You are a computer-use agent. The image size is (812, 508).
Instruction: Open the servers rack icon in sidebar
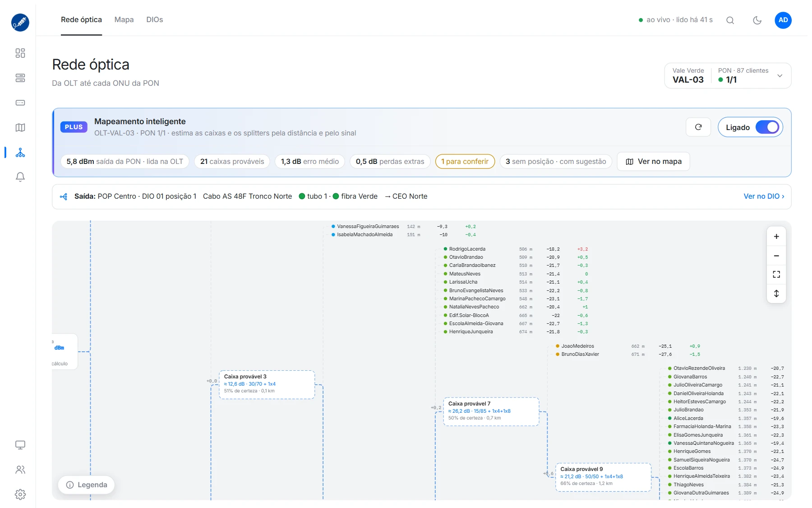pos(20,78)
